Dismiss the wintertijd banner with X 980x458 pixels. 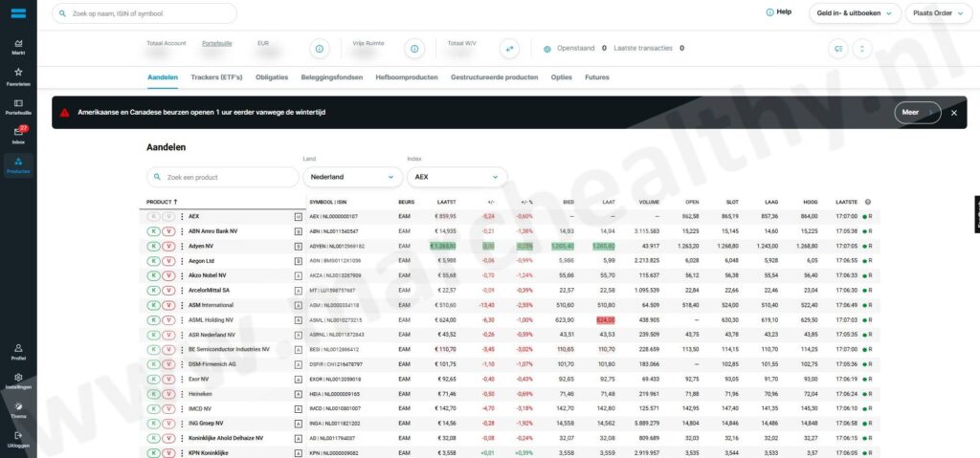pyautogui.click(x=954, y=113)
